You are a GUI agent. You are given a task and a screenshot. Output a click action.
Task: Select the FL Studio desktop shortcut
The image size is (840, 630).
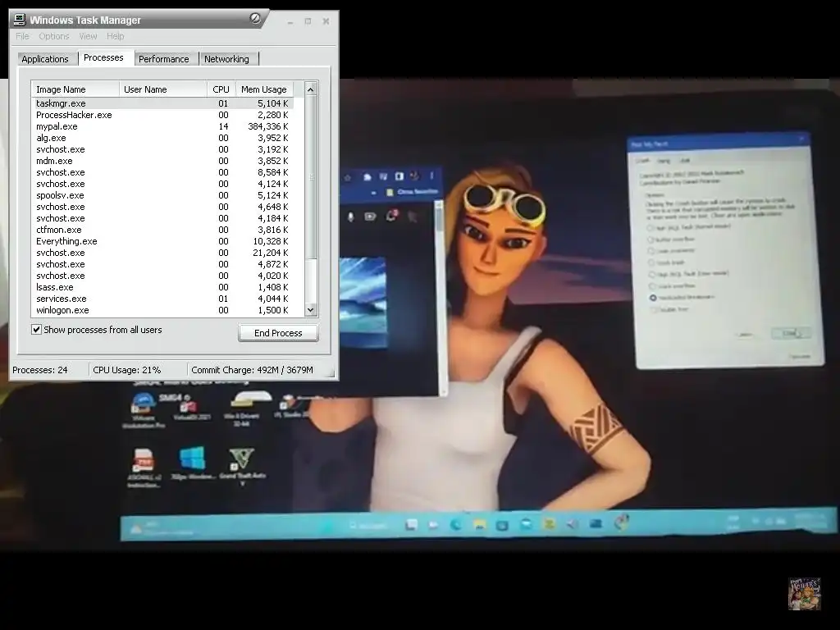[x=293, y=407]
